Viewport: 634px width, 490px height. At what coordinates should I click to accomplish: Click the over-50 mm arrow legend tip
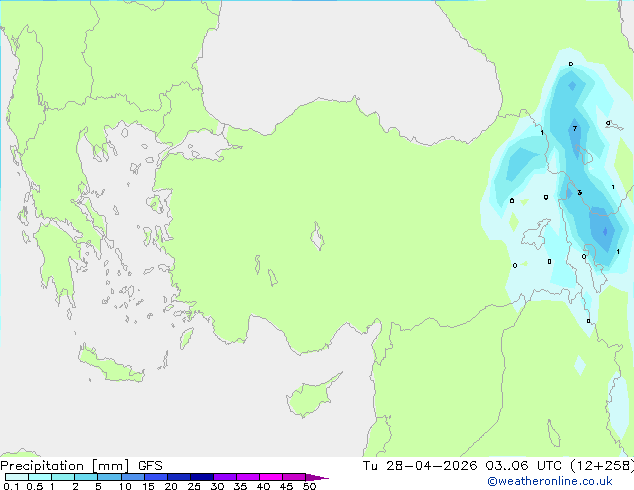click(317, 477)
